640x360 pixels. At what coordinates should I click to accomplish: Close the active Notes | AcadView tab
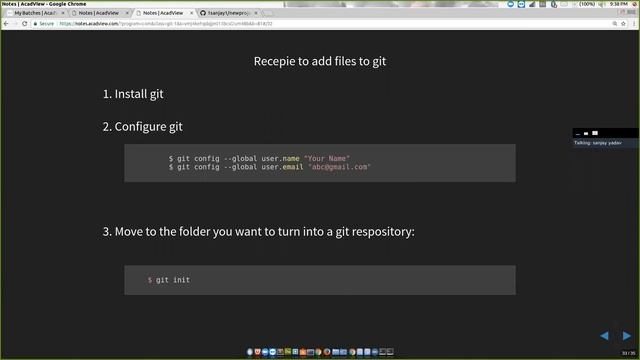(x=191, y=13)
